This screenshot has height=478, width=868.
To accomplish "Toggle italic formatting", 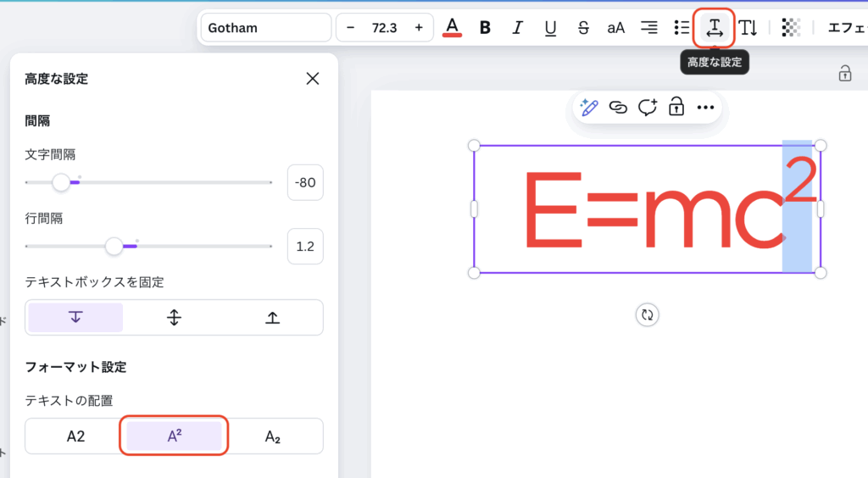I will [518, 28].
